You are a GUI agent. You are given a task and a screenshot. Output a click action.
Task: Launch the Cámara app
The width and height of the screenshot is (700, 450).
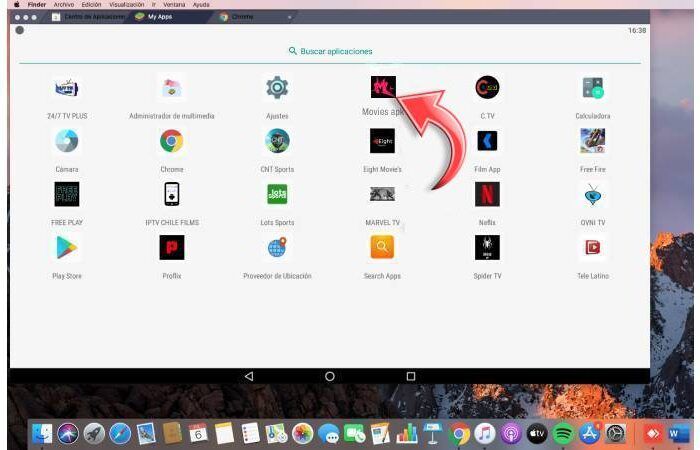[67, 141]
